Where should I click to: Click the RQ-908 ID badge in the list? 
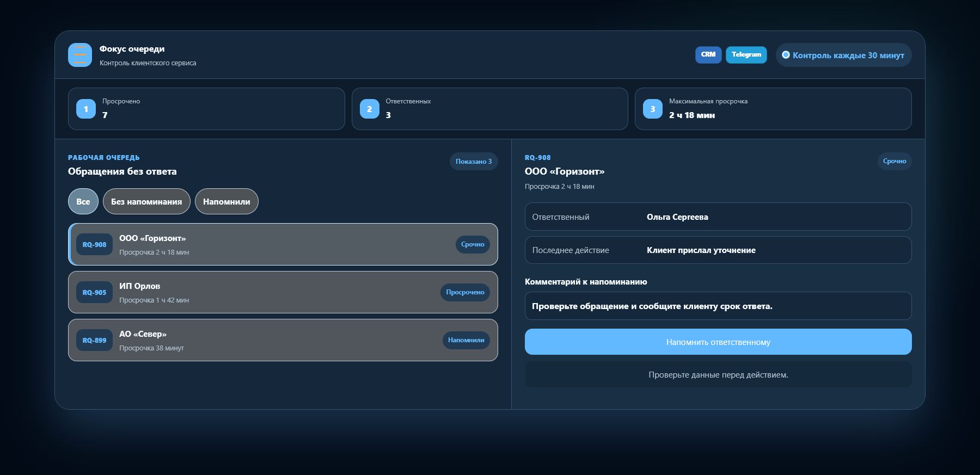pyautogui.click(x=94, y=244)
